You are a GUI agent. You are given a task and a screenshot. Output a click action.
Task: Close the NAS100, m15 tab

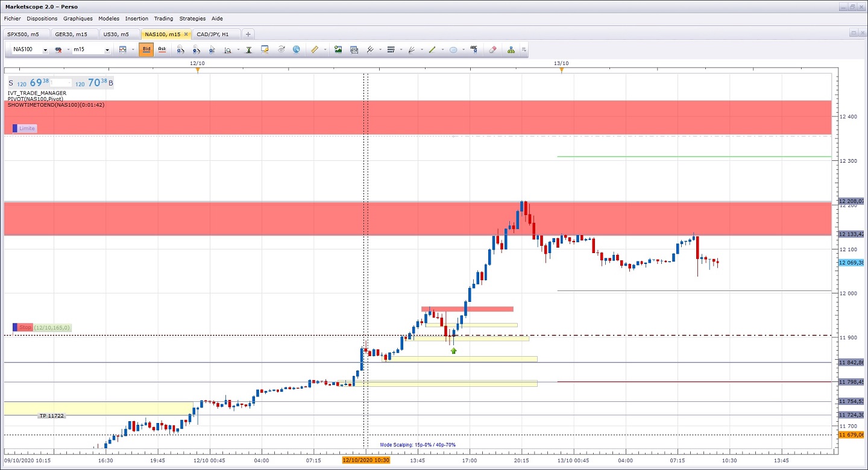pos(186,34)
